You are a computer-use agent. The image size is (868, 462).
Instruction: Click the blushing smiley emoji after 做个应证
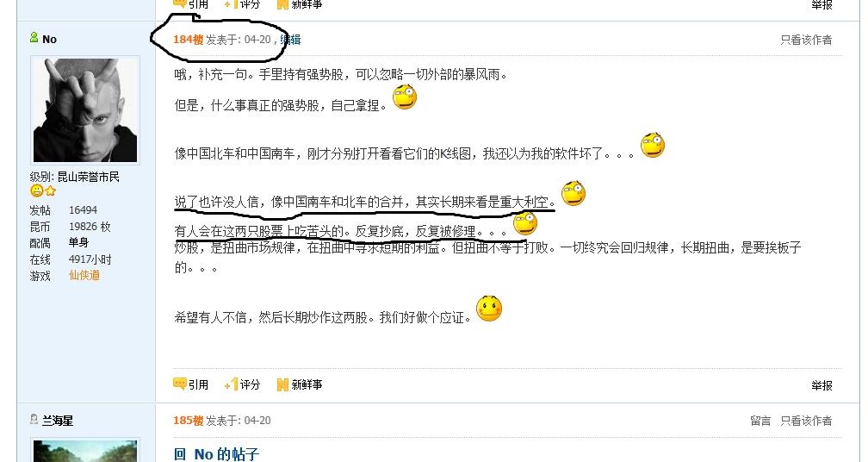pyautogui.click(x=489, y=309)
